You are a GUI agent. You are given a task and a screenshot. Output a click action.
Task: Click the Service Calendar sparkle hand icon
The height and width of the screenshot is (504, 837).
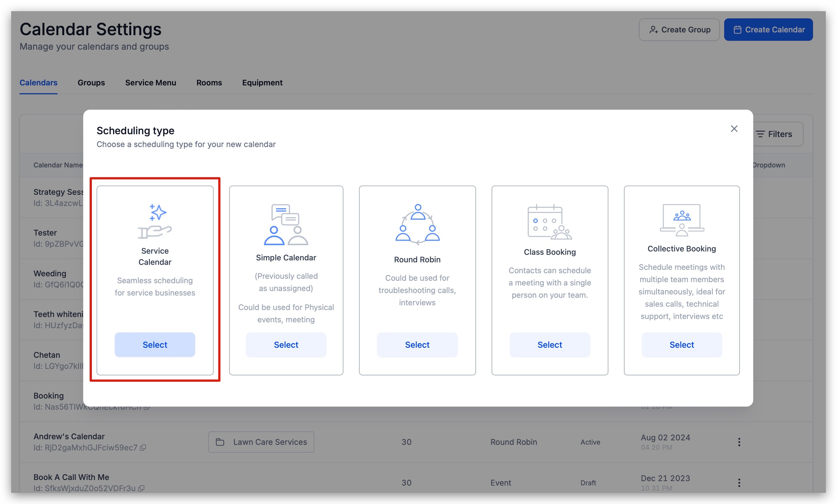pyautogui.click(x=155, y=221)
